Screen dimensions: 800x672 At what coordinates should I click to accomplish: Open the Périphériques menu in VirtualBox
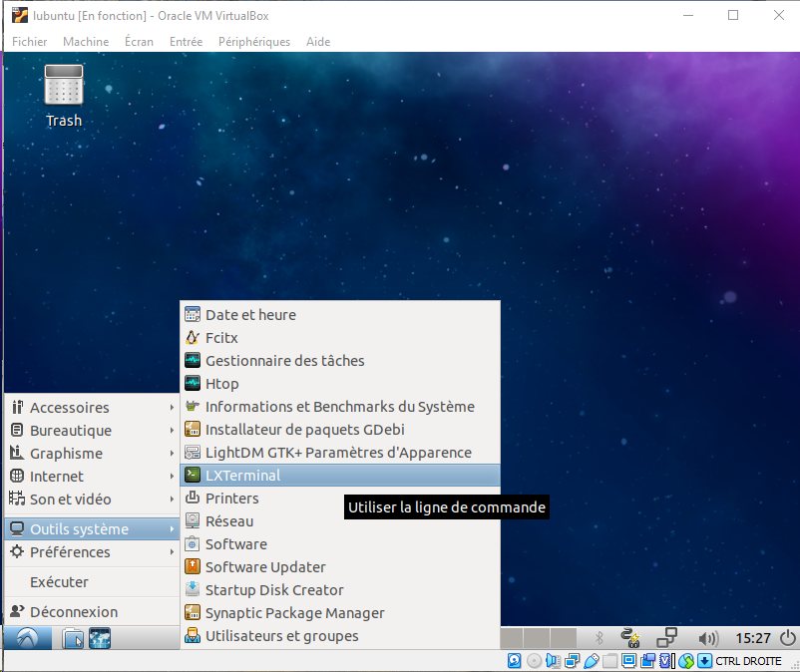(253, 42)
